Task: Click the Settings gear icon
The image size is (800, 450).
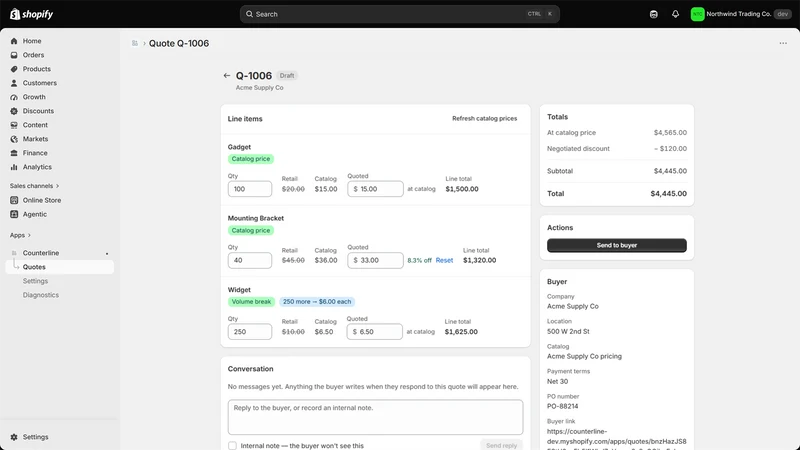Action: [x=14, y=437]
